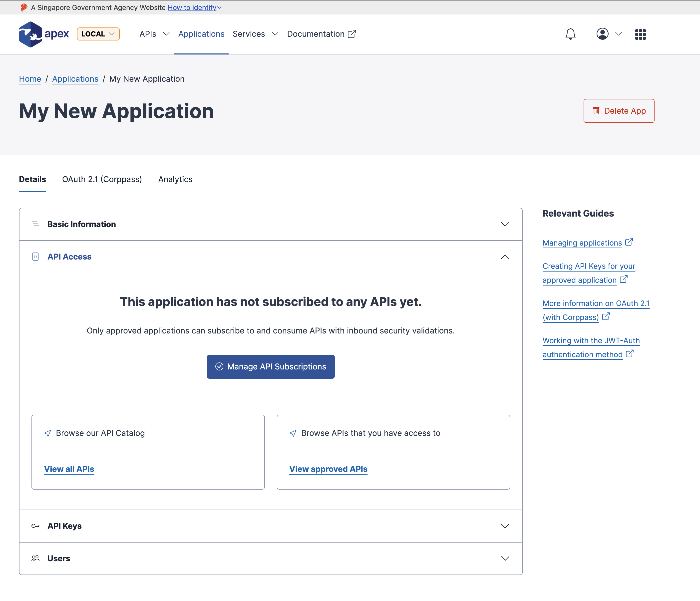Click Manage API Subscriptions button
The height and width of the screenshot is (601, 700).
pos(271,366)
